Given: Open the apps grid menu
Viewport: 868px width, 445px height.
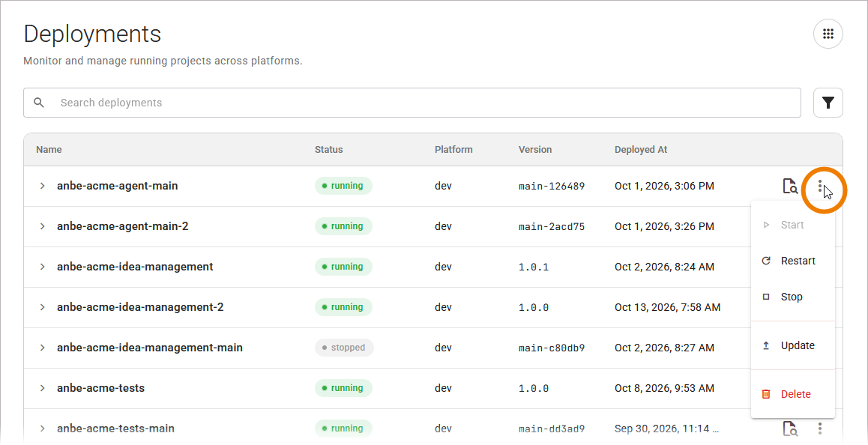Looking at the screenshot, I should pyautogui.click(x=828, y=34).
